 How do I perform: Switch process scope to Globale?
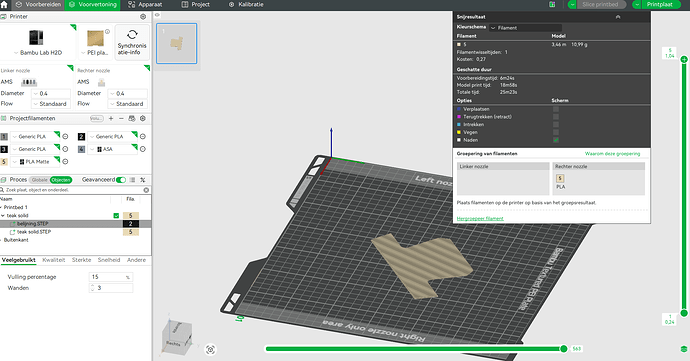point(40,180)
